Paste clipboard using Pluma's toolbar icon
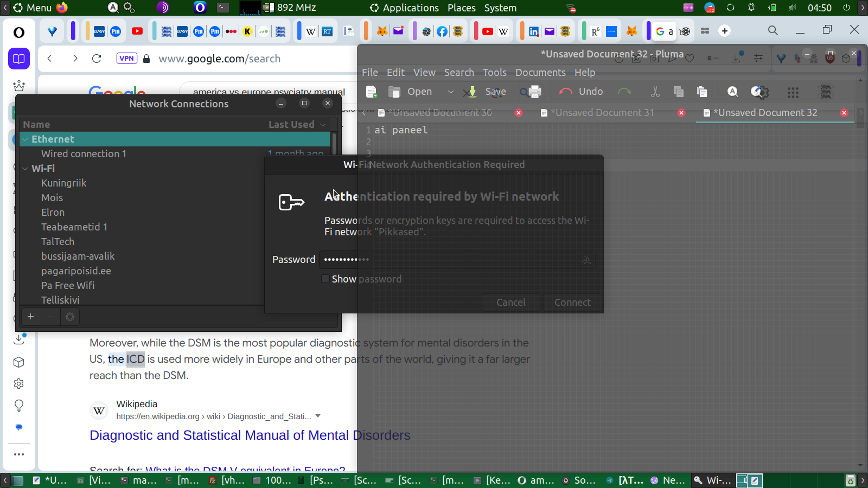 [702, 92]
